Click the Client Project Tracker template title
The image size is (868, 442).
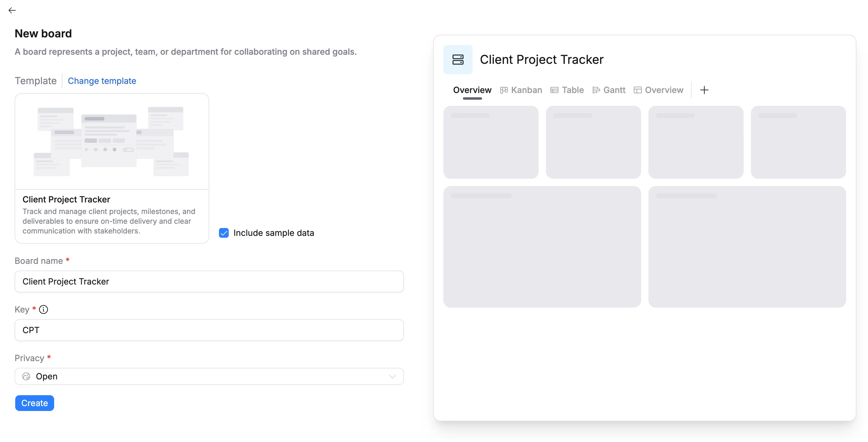66,199
